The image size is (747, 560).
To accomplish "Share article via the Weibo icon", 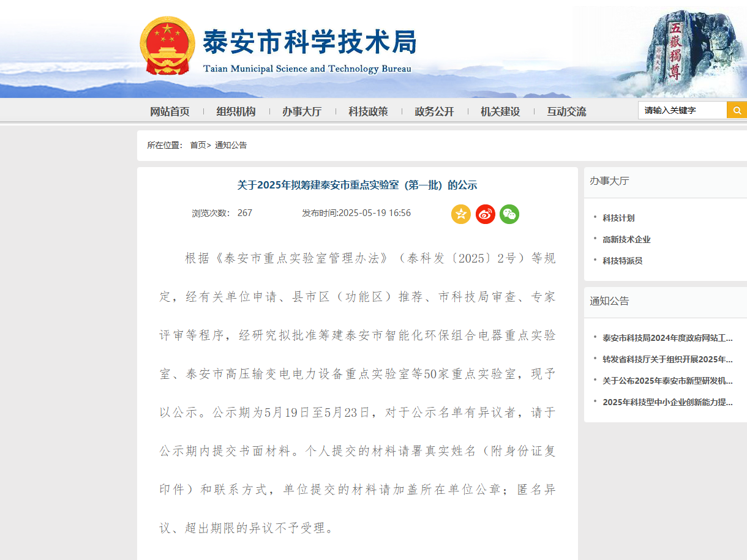I will [485, 214].
